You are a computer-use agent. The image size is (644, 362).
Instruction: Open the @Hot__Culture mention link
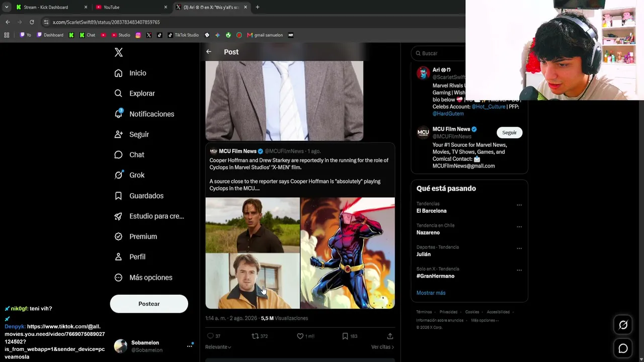tap(488, 107)
